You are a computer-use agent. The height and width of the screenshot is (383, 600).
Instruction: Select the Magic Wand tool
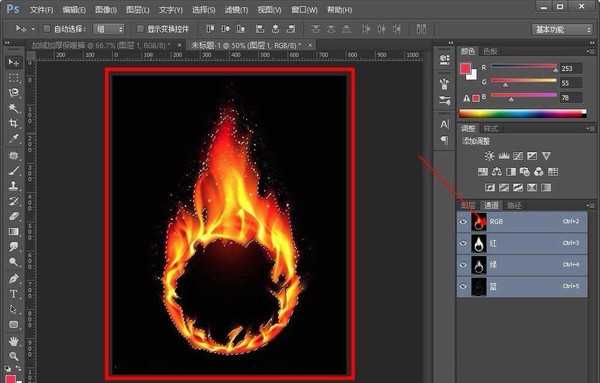[x=14, y=108]
